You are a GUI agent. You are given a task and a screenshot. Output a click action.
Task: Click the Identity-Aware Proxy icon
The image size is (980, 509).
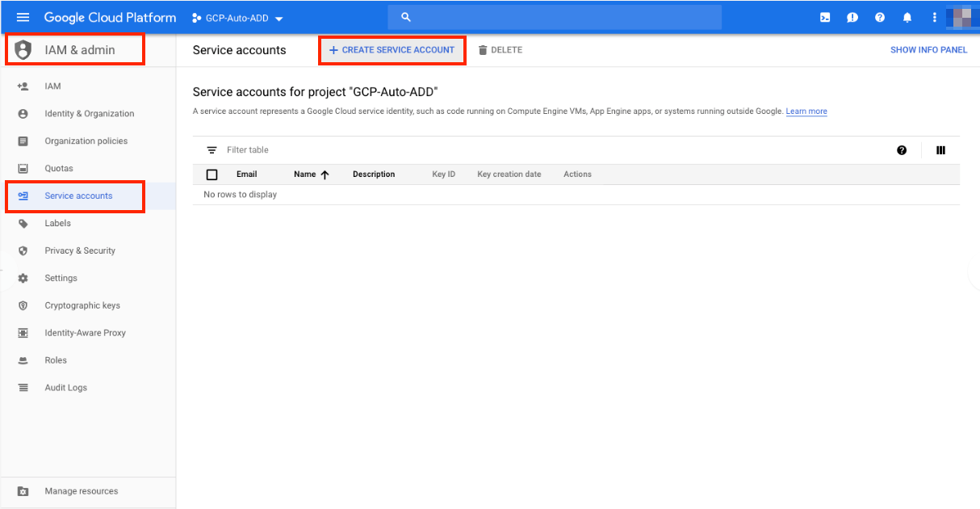click(23, 334)
